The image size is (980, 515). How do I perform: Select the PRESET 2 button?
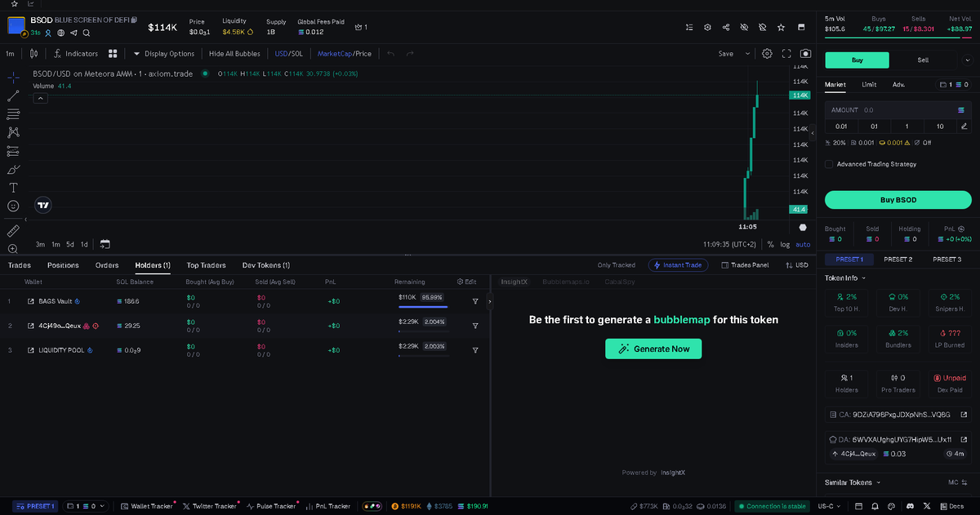click(x=898, y=260)
